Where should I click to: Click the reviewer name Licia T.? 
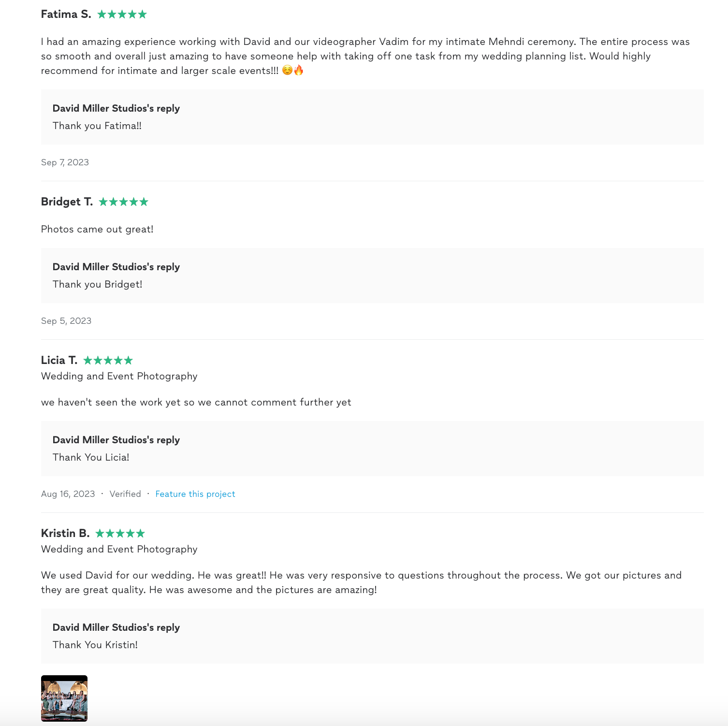[59, 361]
